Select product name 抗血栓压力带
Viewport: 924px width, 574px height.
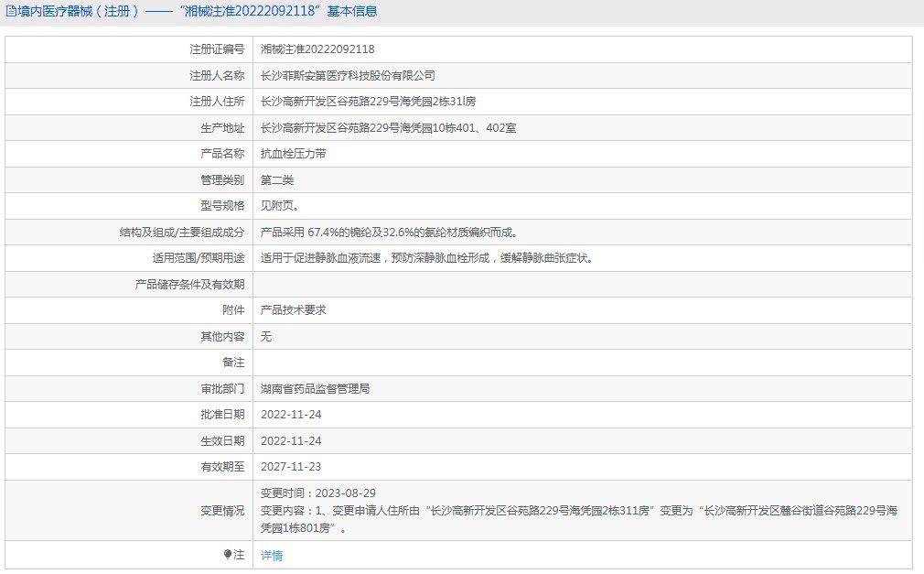(294, 154)
